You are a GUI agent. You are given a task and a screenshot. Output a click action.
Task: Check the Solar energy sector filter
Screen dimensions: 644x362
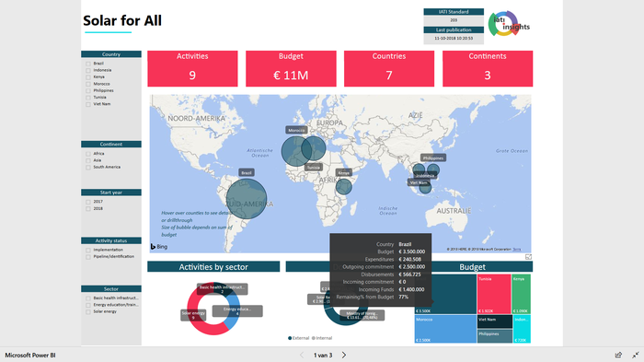[x=88, y=312]
